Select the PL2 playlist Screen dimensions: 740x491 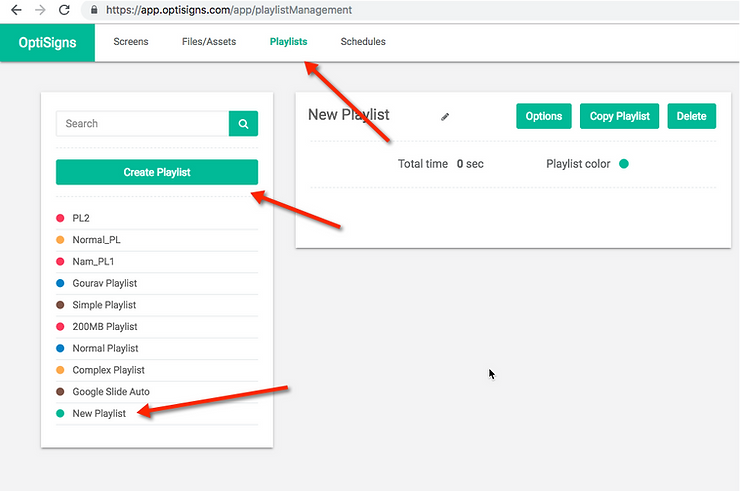tap(157, 218)
